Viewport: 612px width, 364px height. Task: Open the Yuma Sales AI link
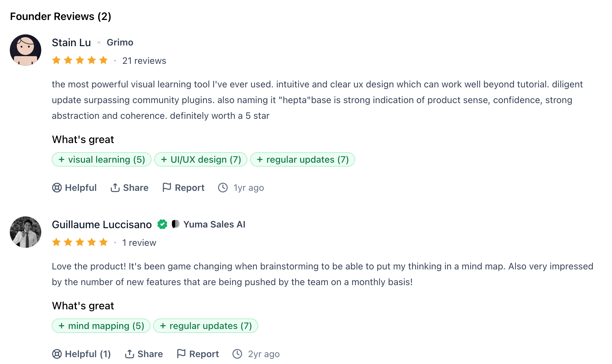tap(214, 225)
